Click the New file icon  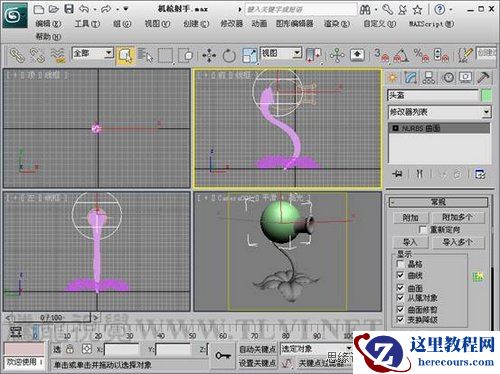tap(39, 9)
